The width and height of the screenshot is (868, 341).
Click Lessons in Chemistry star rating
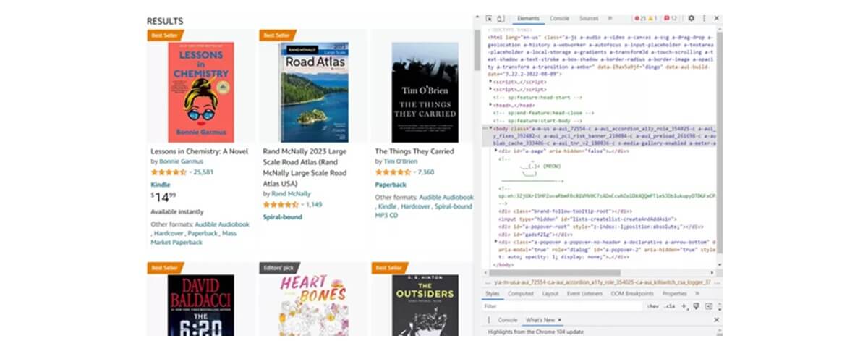point(169,173)
